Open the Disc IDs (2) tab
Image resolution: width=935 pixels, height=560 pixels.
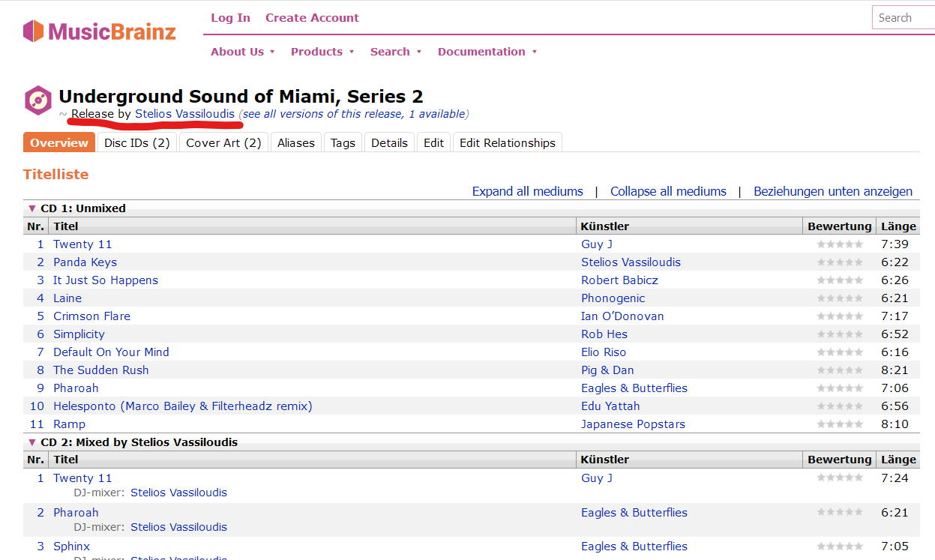(x=137, y=142)
